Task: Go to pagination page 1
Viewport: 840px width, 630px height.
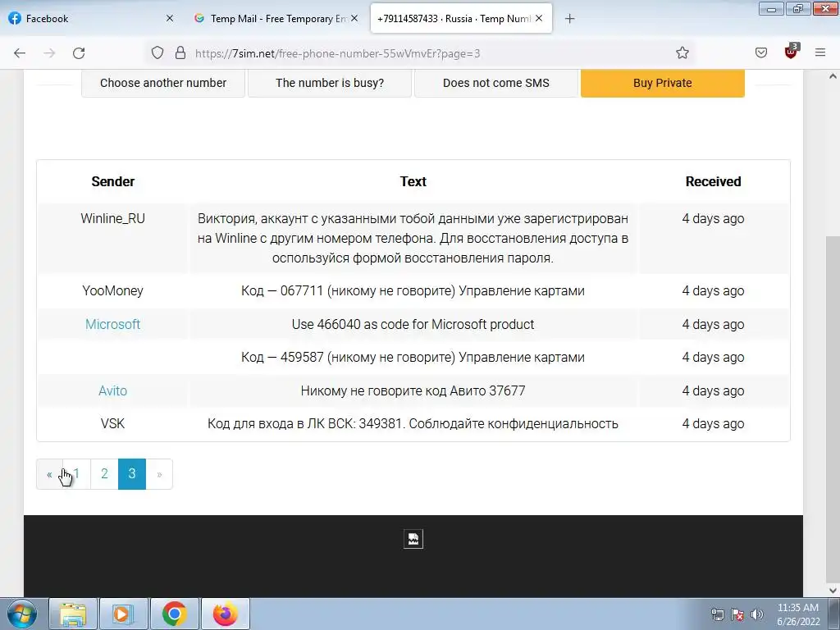Action: 76,474
